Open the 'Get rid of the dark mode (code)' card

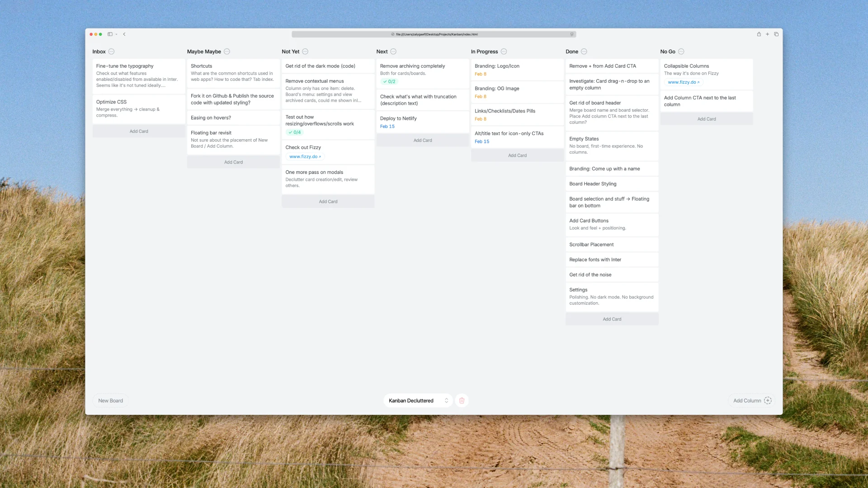(328, 66)
